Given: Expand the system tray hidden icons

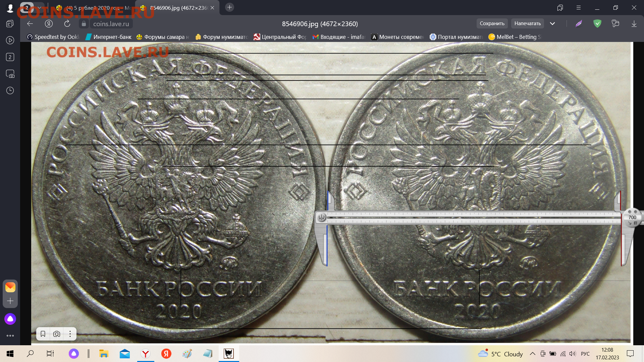Looking at the screenshot, I should tap(532, 354).
